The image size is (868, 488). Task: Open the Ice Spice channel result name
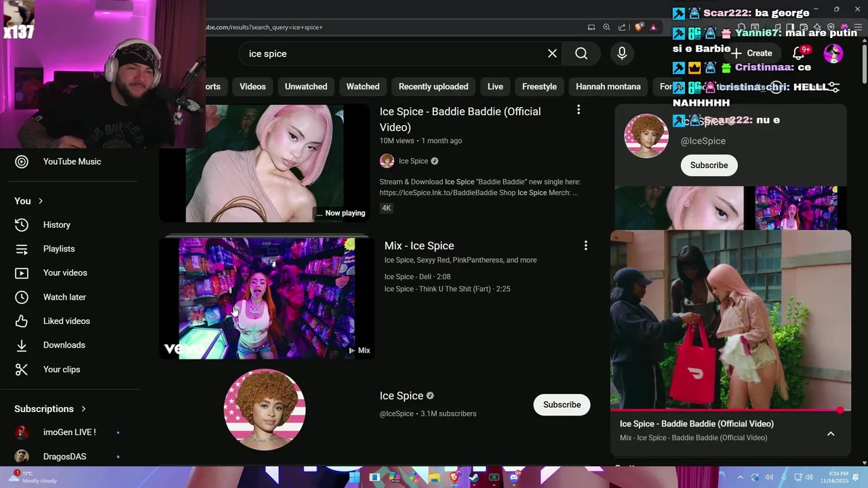[x=401, y=396]
